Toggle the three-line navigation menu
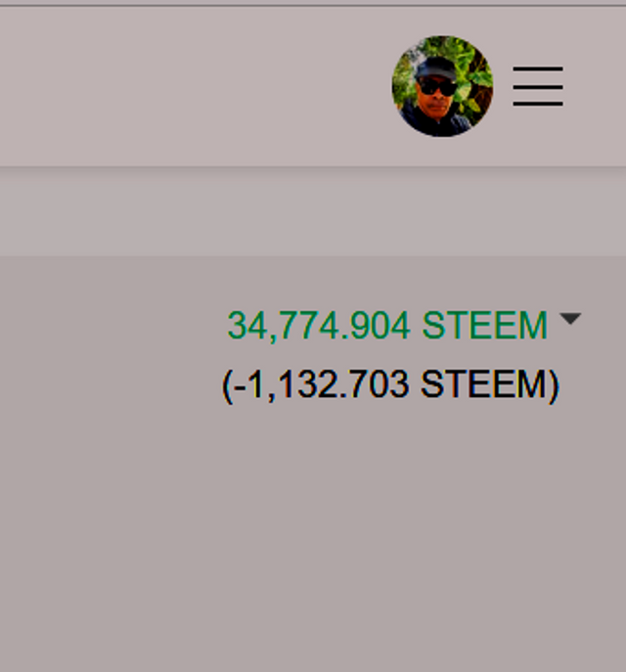Viewport: 626px width, 672px height. tap(538, 86)
